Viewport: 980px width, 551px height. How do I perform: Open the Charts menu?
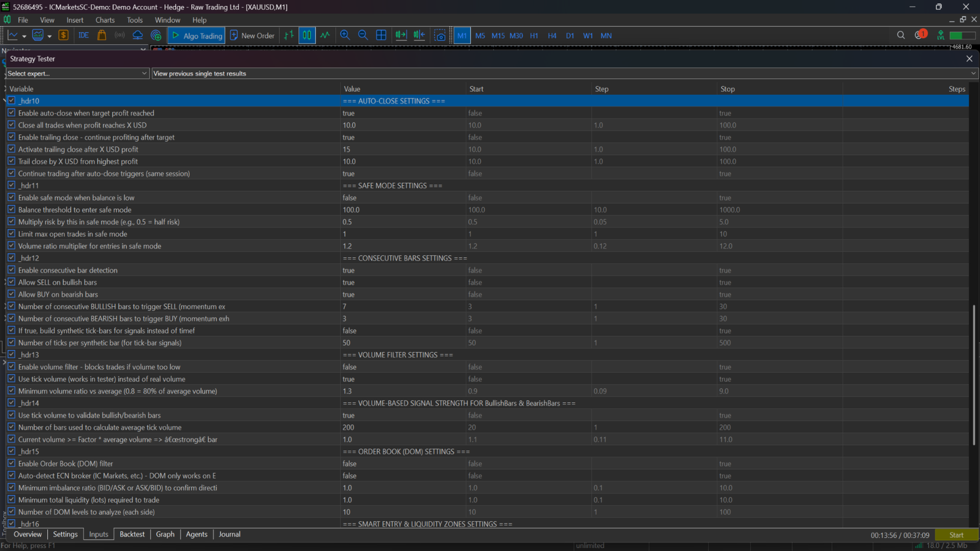point(105,20)
